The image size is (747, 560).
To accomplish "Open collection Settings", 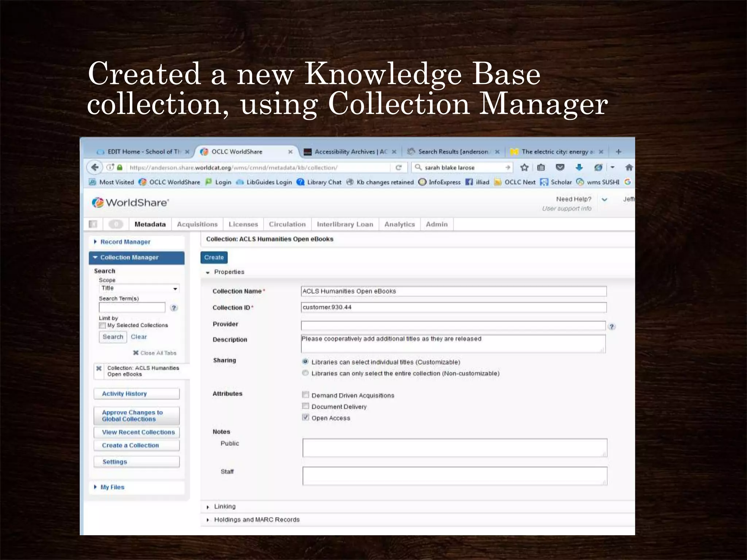I will coord(137,462).
